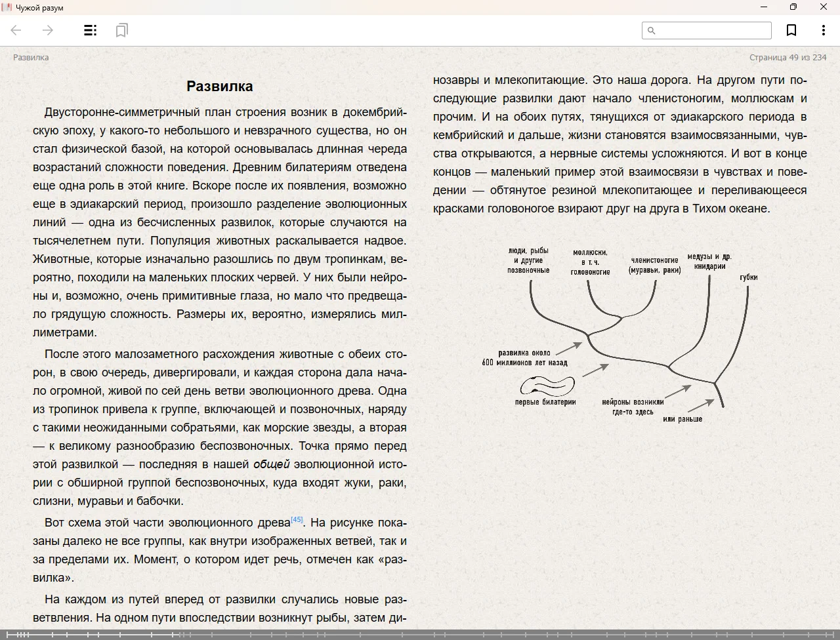Open the three-dot more options menu
This screenshot has height=640, width=840.
[823, 30]
